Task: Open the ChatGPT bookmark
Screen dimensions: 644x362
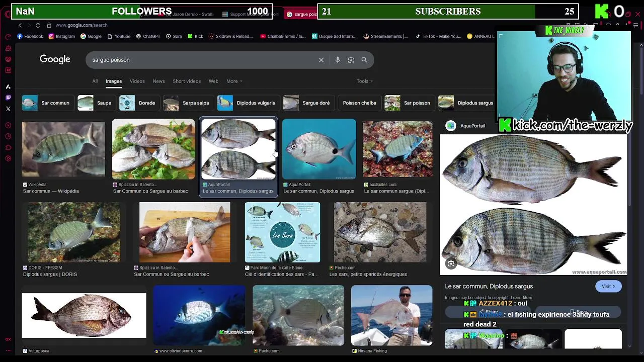Action: tap(148, 36)
